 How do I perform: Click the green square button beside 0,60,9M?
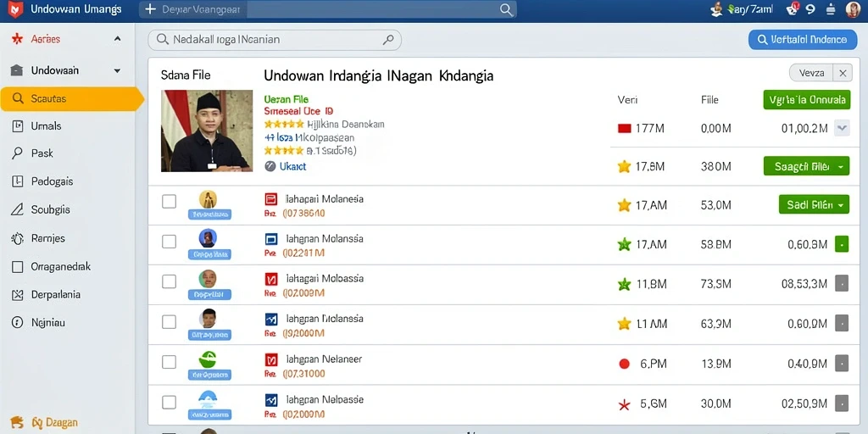click(x=842, y=243)
